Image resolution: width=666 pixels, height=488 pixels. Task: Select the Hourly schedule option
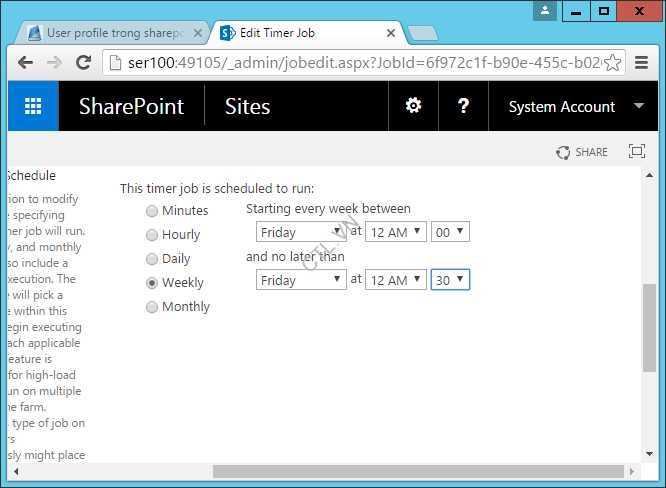coord(152,235)
